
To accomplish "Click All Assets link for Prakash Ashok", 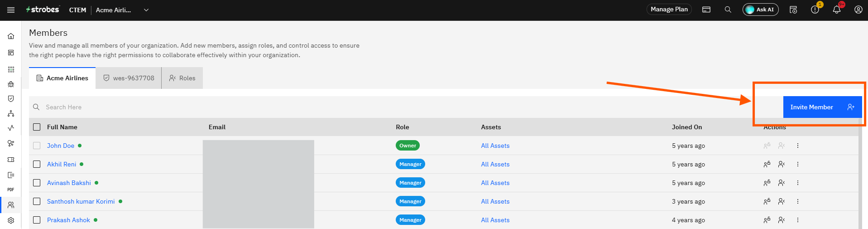I will point(495,220).
